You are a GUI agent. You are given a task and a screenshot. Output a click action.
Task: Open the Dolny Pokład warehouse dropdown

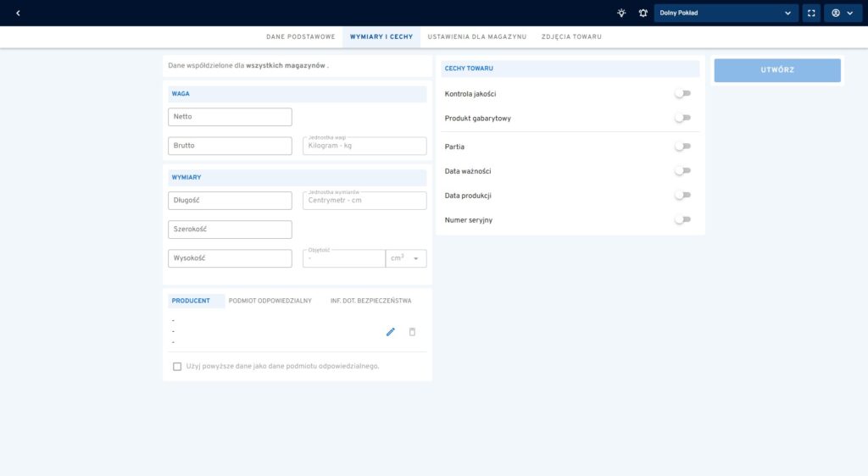pos(726,13)
